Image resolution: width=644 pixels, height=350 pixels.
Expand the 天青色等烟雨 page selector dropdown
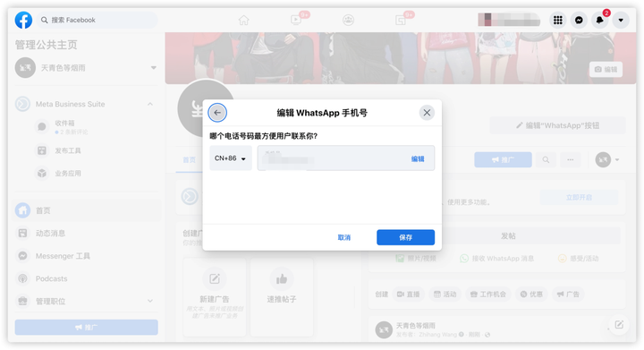(x=153, y=68)
